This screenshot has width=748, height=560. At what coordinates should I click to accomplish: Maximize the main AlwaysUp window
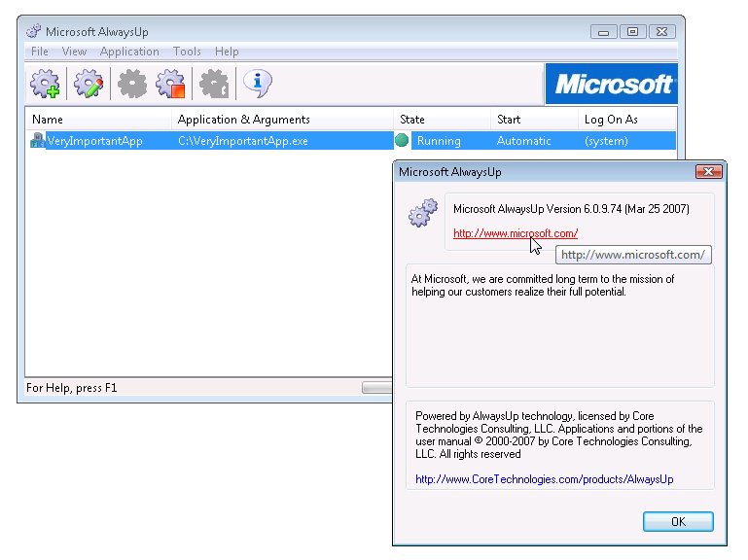coord(632,32)
